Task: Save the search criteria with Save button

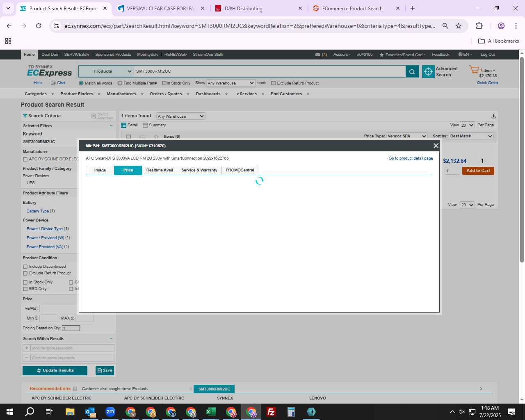Action: (x=105, y=370)
